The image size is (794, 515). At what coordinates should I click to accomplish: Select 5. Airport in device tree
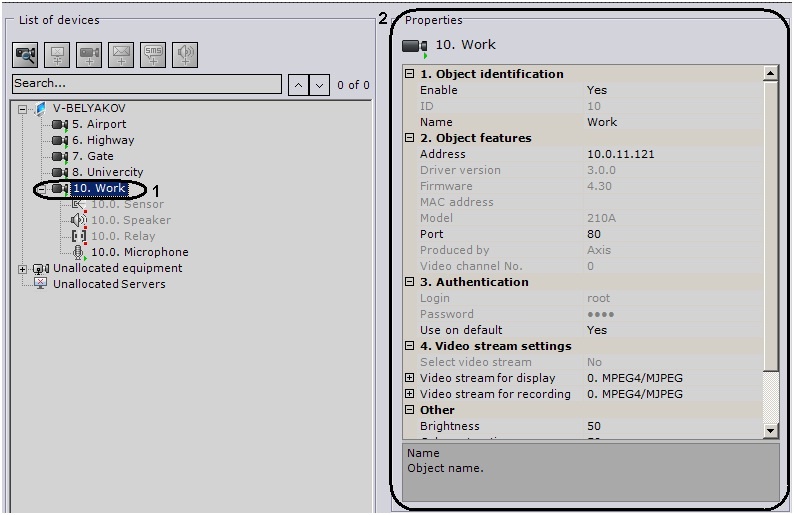pyautogui.click(x=99, y=124)
